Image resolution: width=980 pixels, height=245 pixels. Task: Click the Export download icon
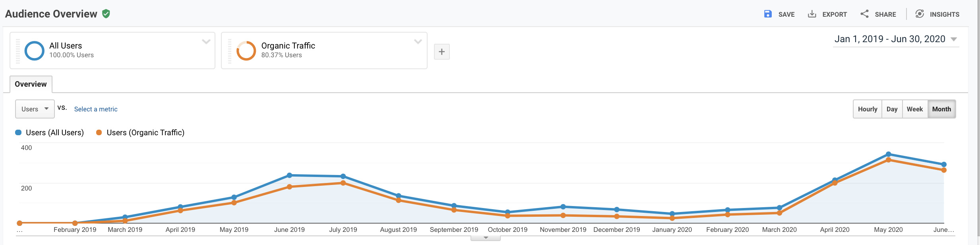click(x=812, y=14)
